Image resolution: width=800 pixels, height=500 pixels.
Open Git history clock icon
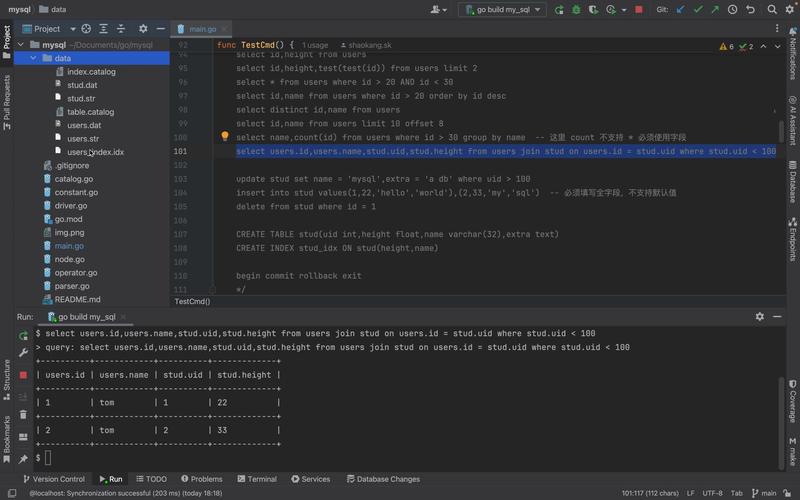point(733,9)
